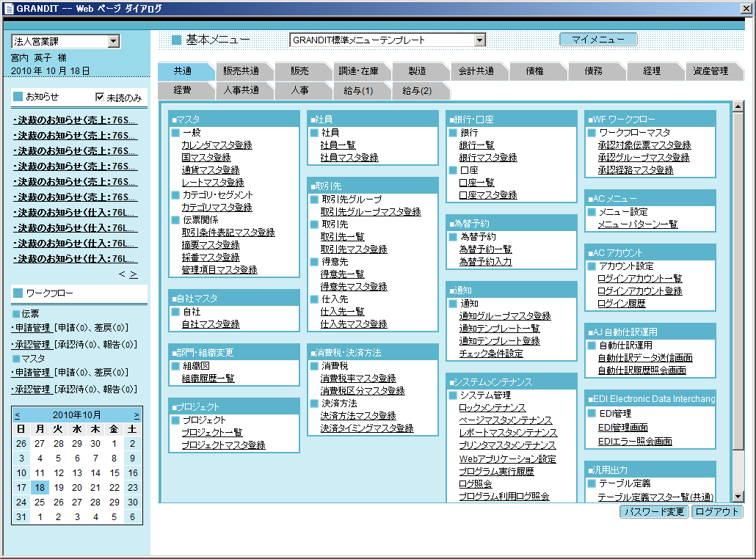This screenshot has height=559, width=756.
Task: Open the first 決裁のお知らせ(売上 notice
Action: point(75,120)
